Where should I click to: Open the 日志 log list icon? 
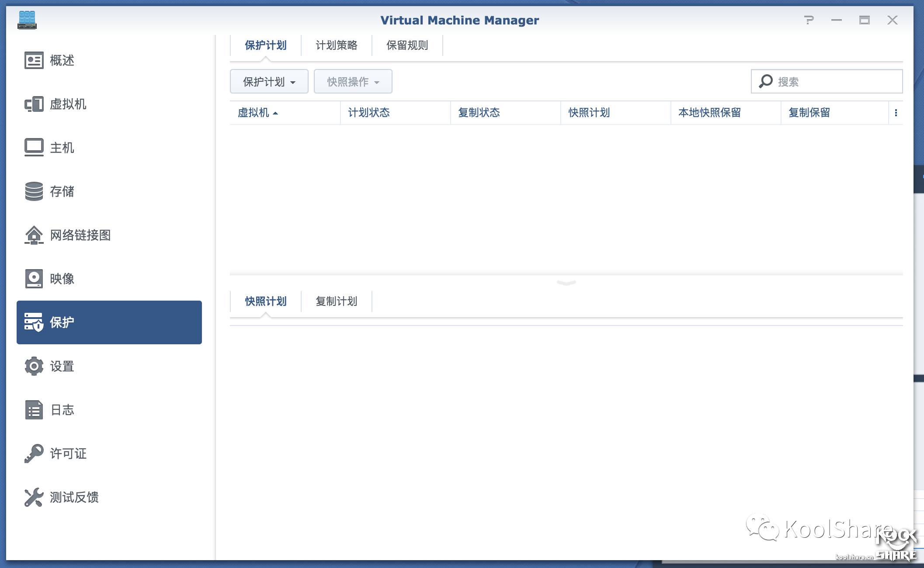34,410
